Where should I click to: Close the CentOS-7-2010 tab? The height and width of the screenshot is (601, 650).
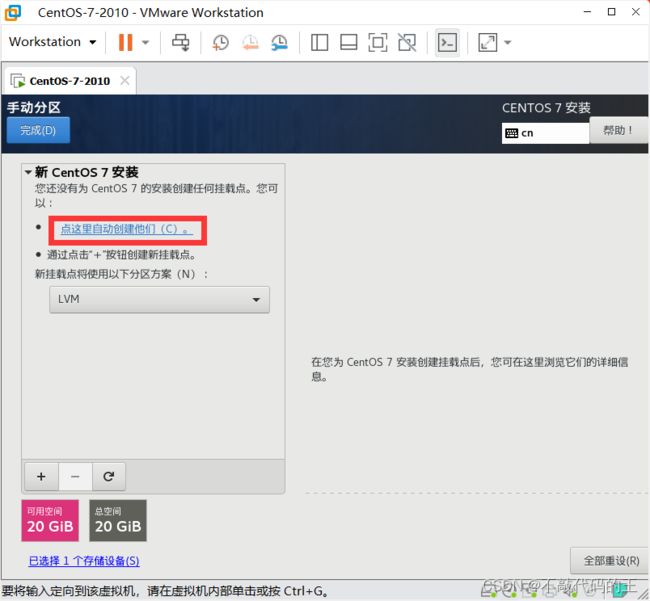pos(125,80)
